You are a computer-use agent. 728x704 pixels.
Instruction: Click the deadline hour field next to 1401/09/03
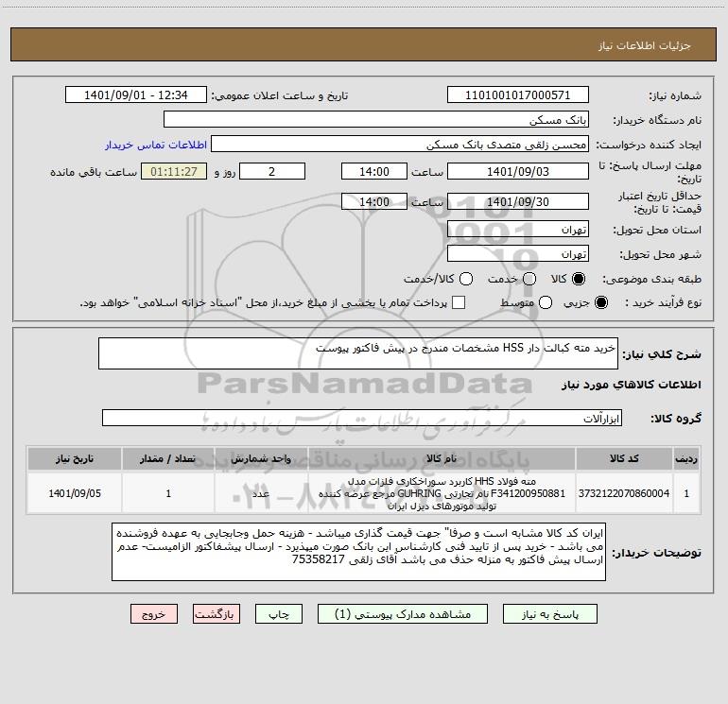point(374,171)
